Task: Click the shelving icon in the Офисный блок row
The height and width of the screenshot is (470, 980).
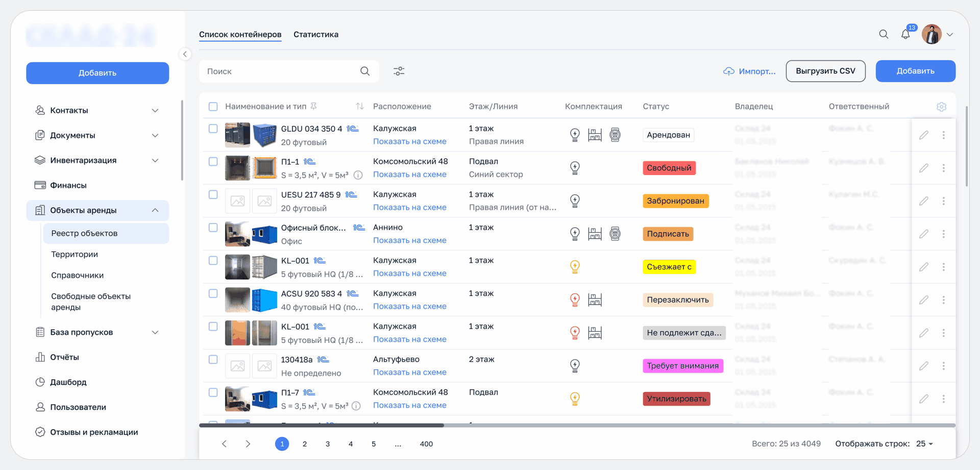Action: coord(595,234)
